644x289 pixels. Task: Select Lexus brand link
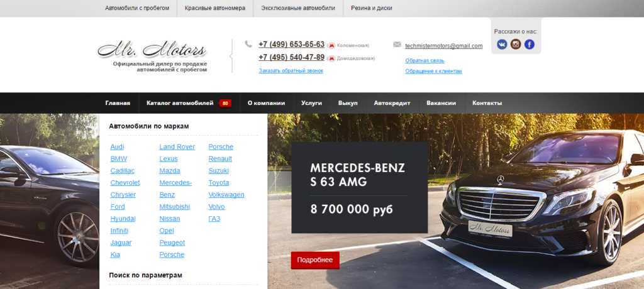(169, 159)
